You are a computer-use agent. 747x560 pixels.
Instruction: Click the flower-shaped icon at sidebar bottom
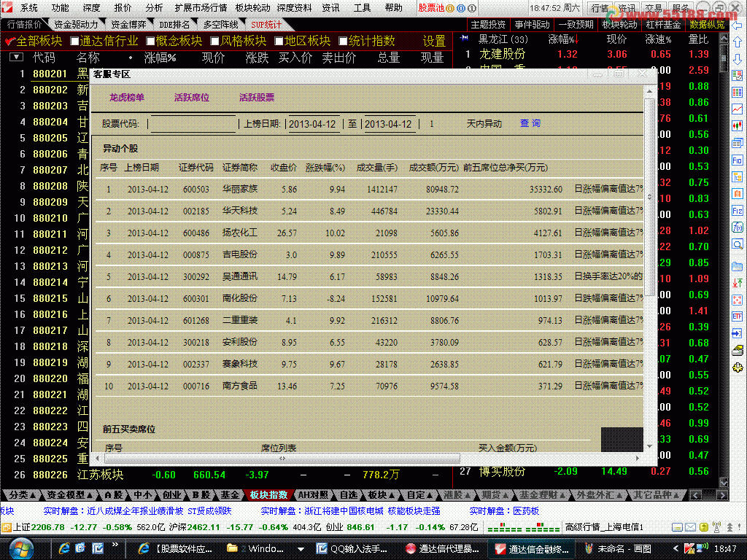click(x=737, y=367)
